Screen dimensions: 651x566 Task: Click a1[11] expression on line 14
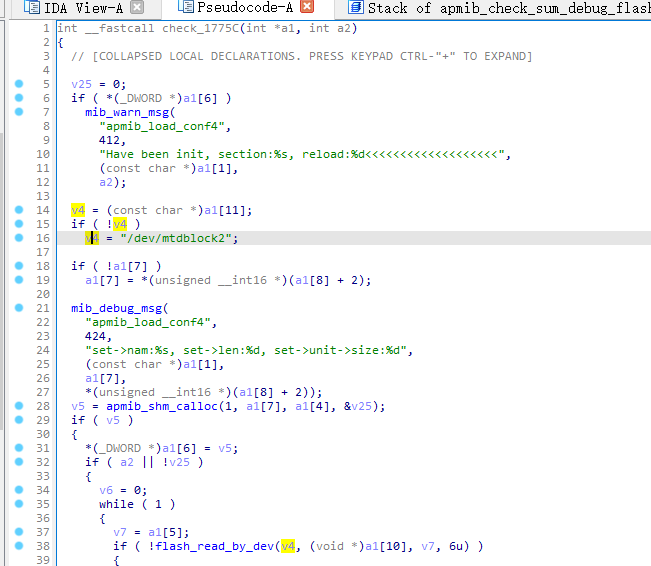tap(225, 210)
